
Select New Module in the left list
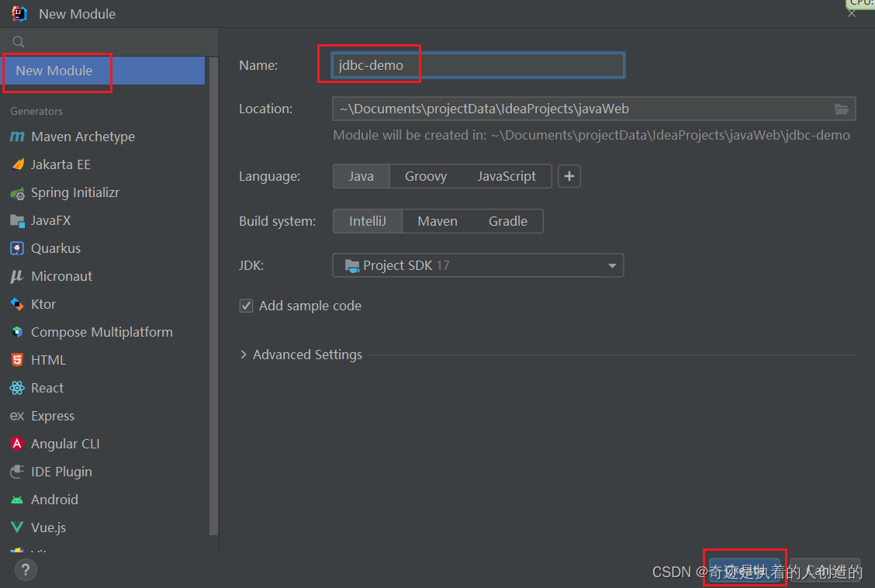(x=104, y=71)
